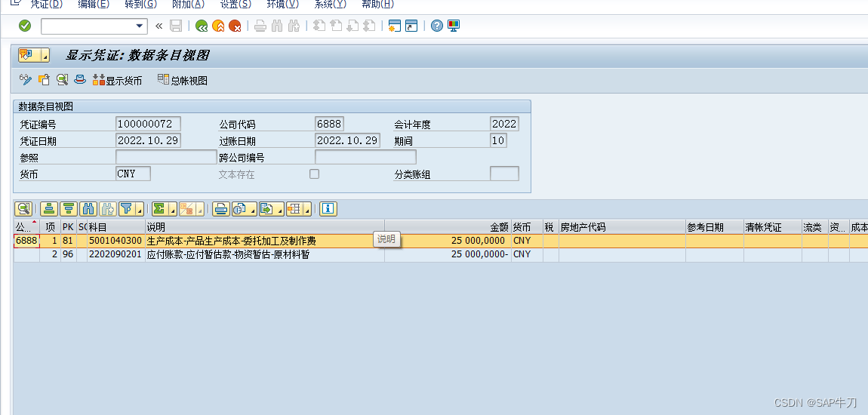The width and height of the screenshot is (868, 415).
Task: Click the empty 参照 field
Action: coord(166,157)
